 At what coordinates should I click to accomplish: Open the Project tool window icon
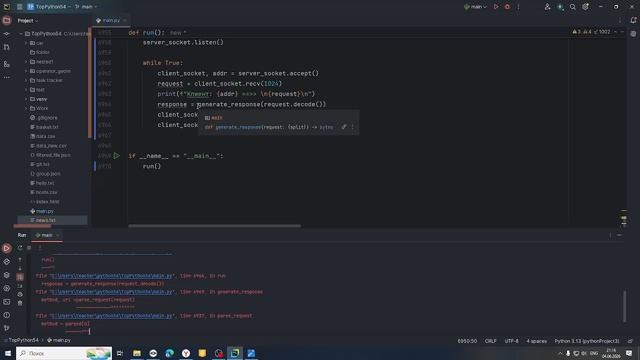(x=7, y=20)
